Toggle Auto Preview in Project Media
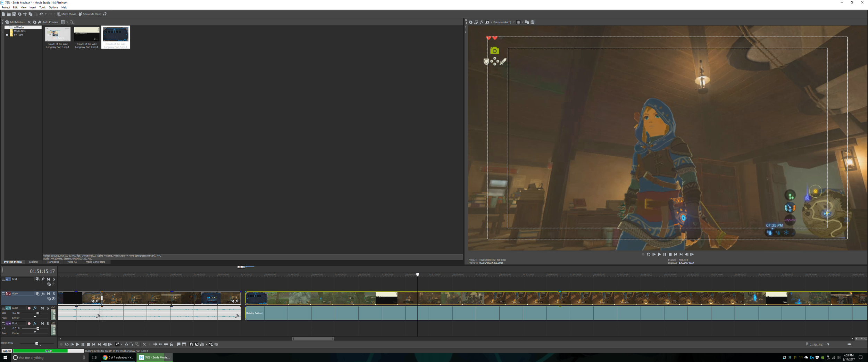 pyautogui.click(x=48, y=22)
